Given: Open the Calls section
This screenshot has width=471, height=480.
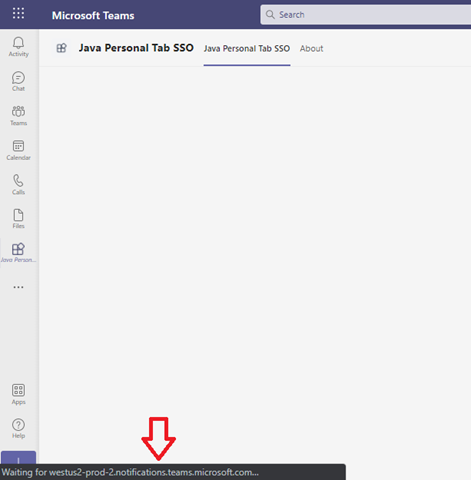Looking at the screenshot, I should tap(18, 184).
